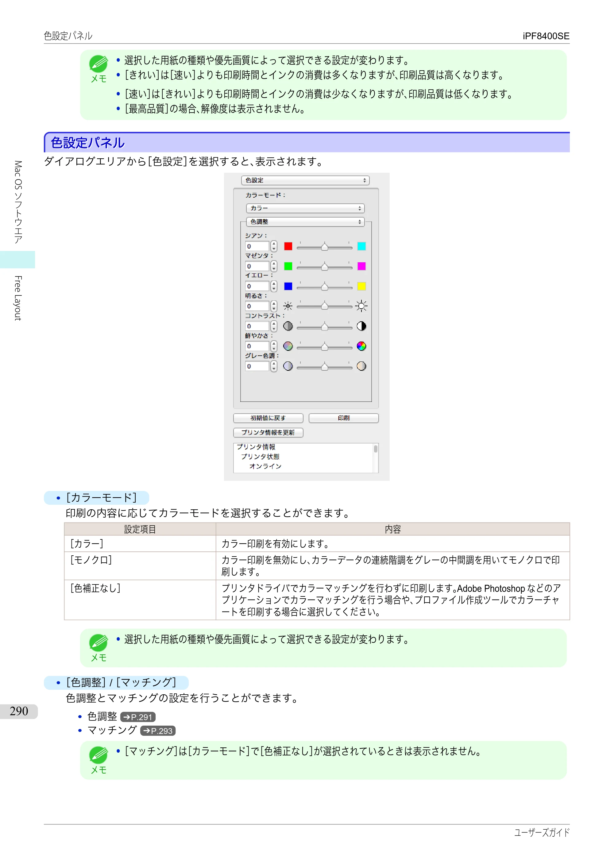Image resolution: width=614 pixels, height=868 pixels.
Task: Click the 印刷 button
Action: [x=344, y=418]
